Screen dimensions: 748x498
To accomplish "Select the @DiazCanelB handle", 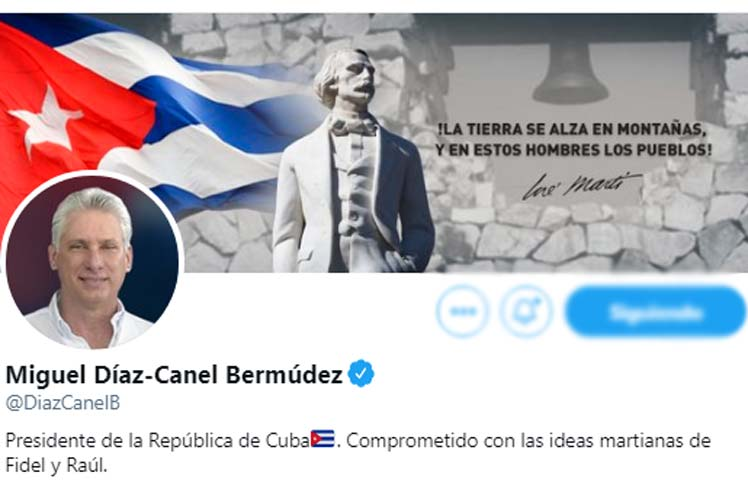I will tap(62, 402).
